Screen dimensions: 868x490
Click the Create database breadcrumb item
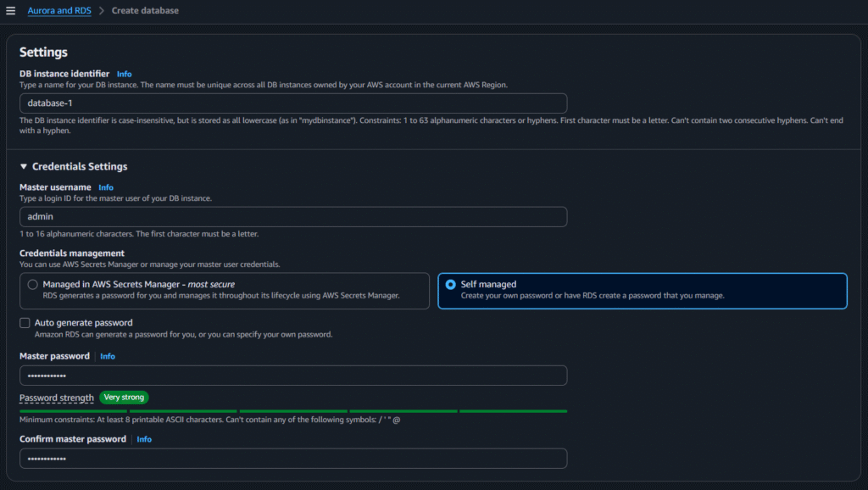[146, 10]
